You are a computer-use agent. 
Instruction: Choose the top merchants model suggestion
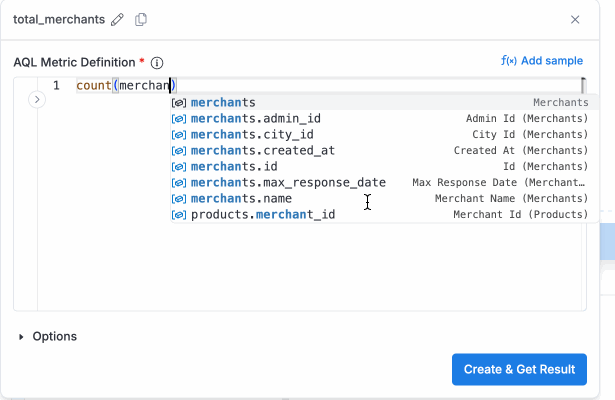tap(385, 103)
